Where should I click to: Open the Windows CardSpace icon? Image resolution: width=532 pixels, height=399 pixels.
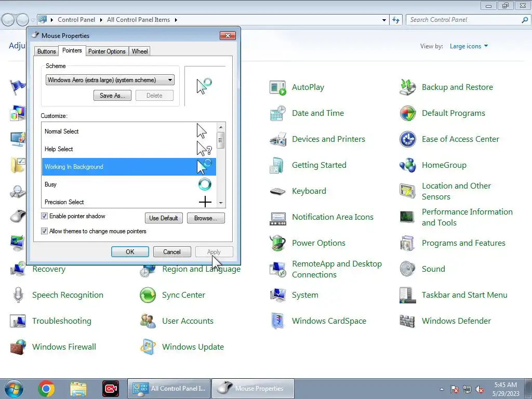pyautogui.click(x=277, y=321)
